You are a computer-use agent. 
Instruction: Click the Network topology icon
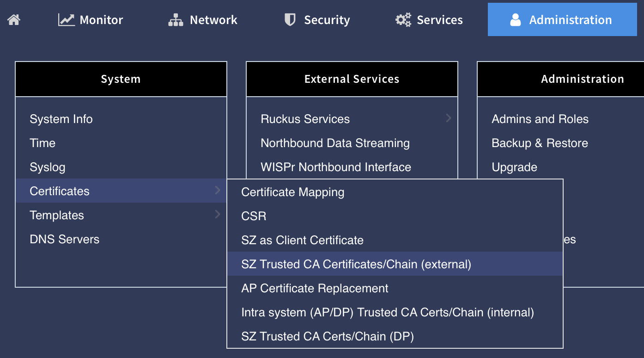[176, 20]
